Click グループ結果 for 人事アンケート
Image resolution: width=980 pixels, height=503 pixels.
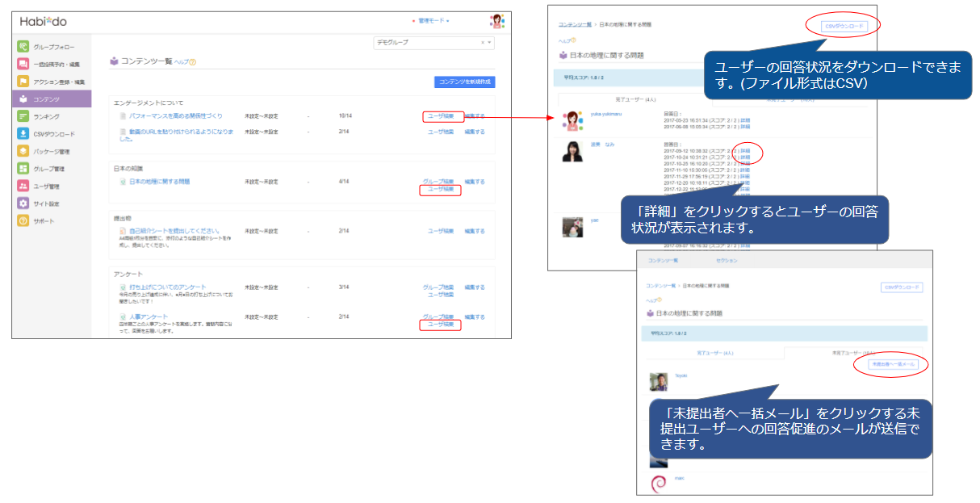pyautogui.click(x=438, y=316)
